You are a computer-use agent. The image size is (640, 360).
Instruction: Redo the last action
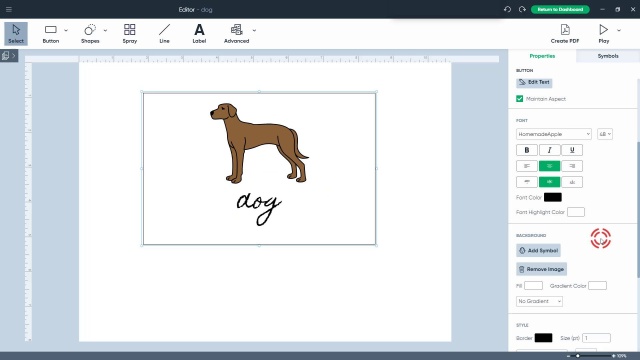pos(522,9)
